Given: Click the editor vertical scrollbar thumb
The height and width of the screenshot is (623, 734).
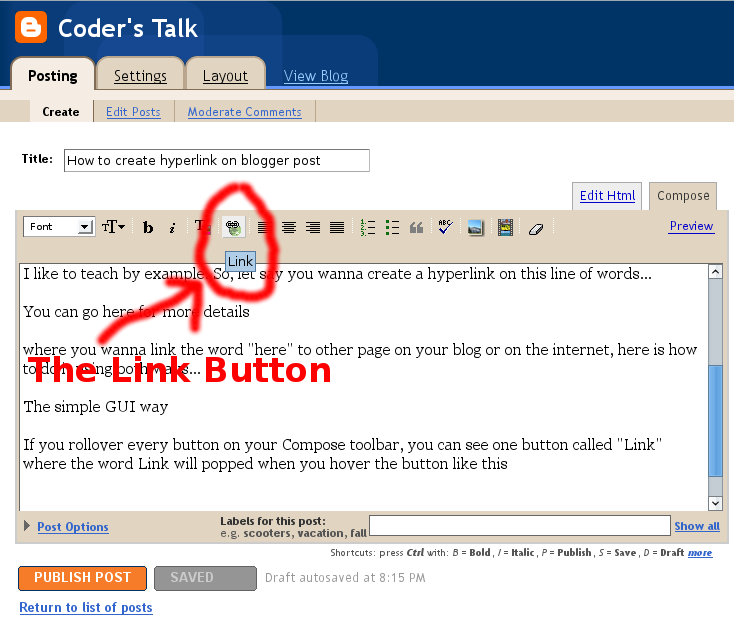Looking at the screenshot, I should pyautogui.click(x=715, y=420).
